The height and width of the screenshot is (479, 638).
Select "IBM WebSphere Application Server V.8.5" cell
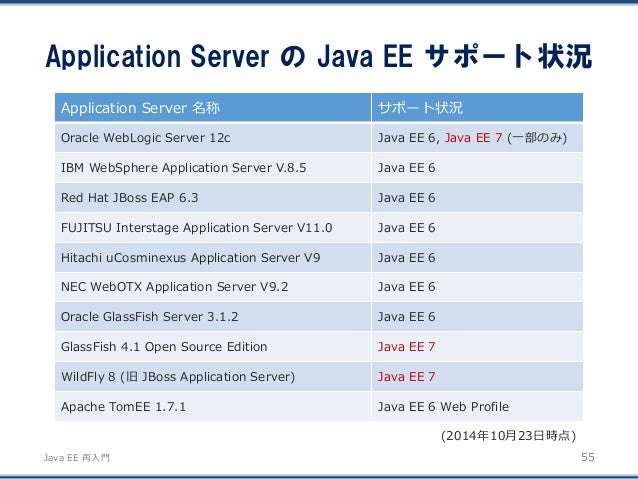213,168
